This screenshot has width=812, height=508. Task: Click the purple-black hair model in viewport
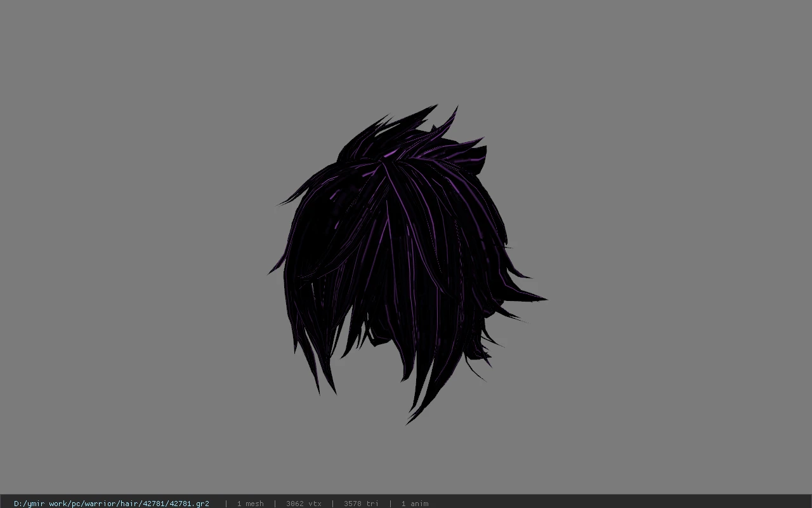click(x=406, y=264)
